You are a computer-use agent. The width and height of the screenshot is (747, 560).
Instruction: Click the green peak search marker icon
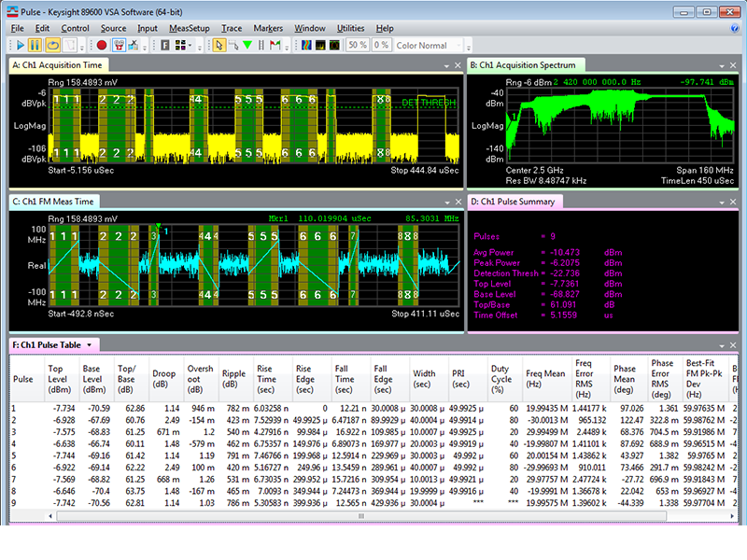click(247, 45)
